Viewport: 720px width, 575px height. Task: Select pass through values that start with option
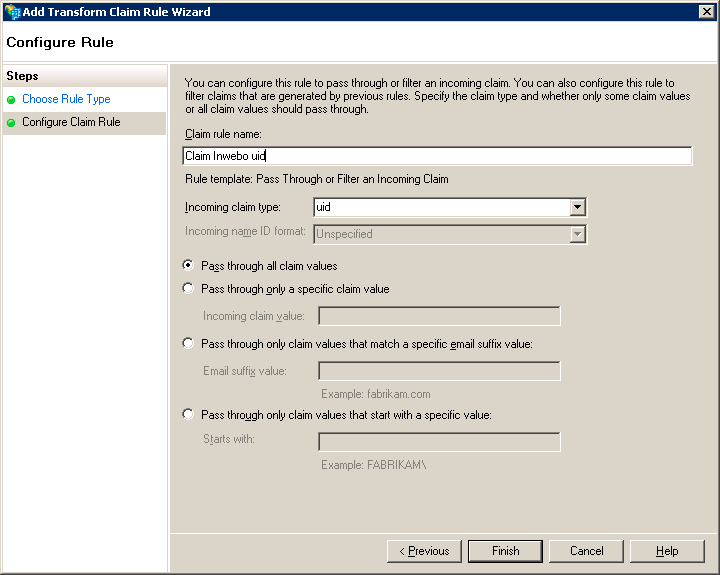click(188, 415)
